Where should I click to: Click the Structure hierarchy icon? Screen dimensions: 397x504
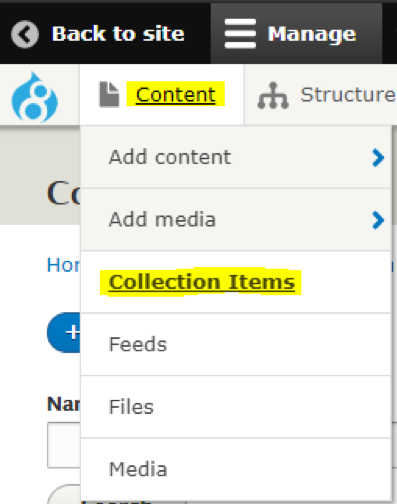click(x=273, y=95)
